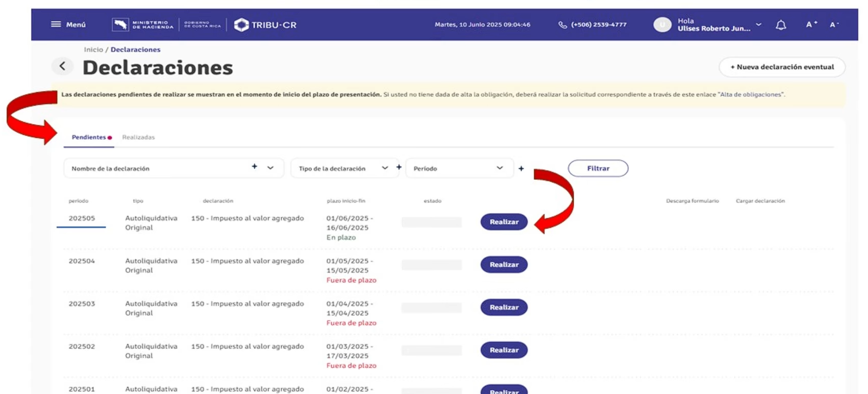The width and height of the screenshot is (868, 394).
Task: Click the plus icon in Nombre de la declaración
Action: pos(254,167)
